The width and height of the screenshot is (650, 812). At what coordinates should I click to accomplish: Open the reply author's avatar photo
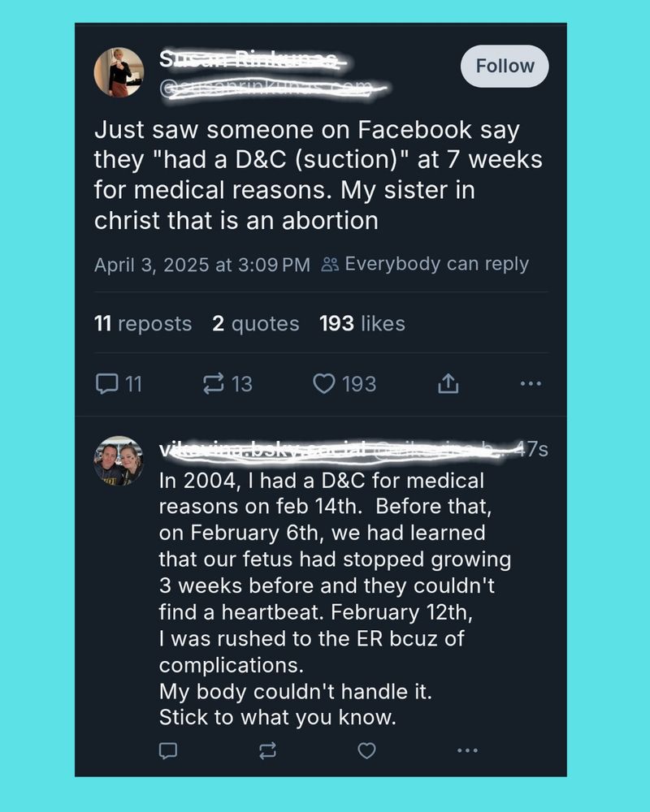[119, 460]
